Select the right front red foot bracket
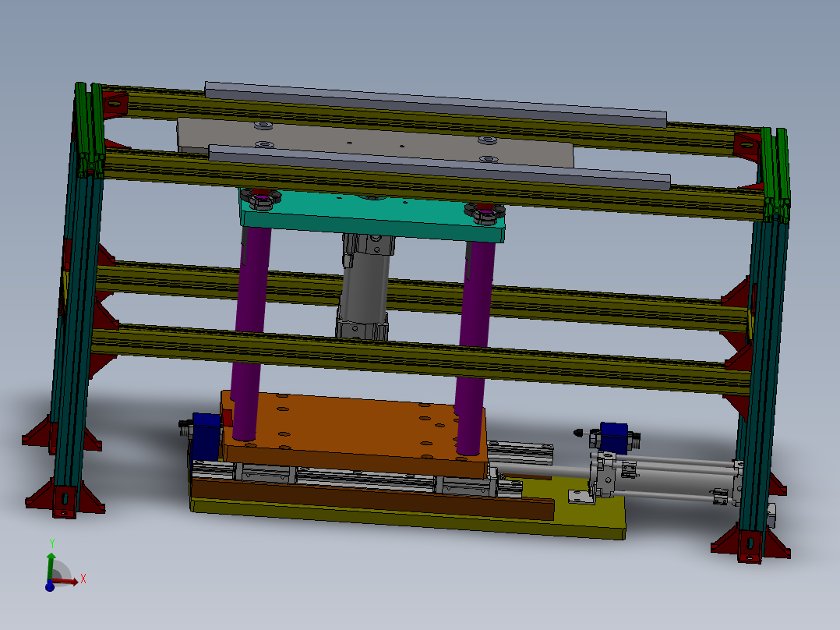Image resolution: width=840 pixels, height=630 pixels. pyautogui.click(x=750, y=544)
